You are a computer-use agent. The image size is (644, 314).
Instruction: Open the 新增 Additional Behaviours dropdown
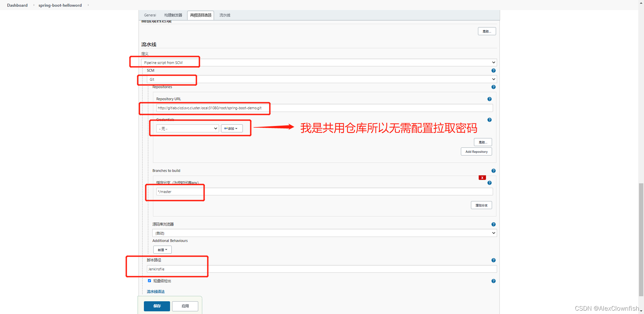(x=162, y=250)
